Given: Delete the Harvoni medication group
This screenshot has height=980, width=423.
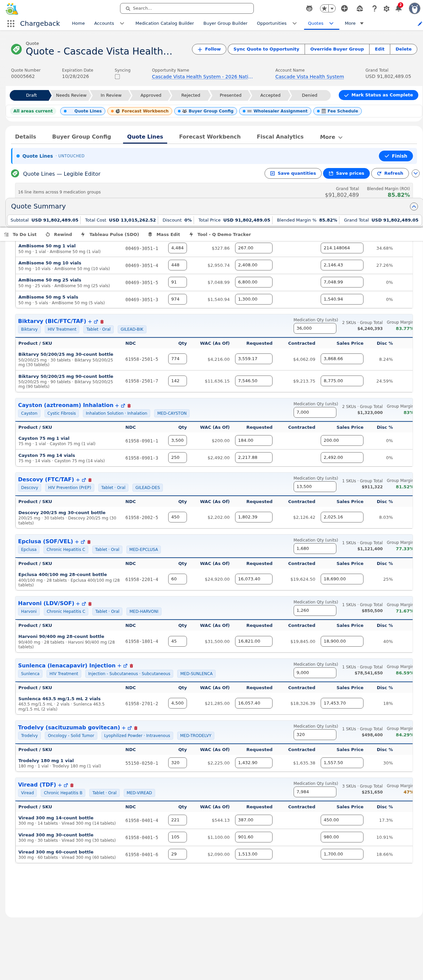Looking at the screenshot, I should [x=90, y=604].
